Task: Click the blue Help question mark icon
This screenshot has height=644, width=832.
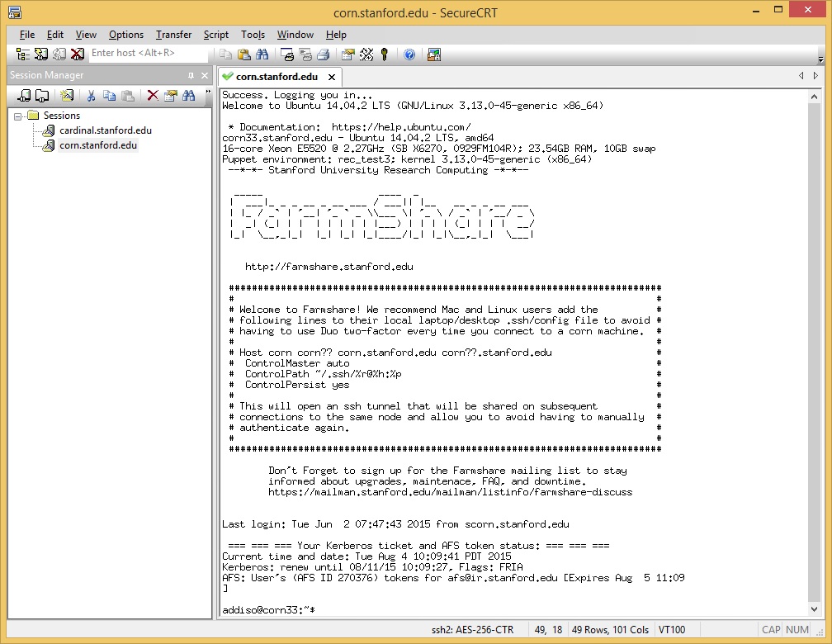Action: [409, 54]
